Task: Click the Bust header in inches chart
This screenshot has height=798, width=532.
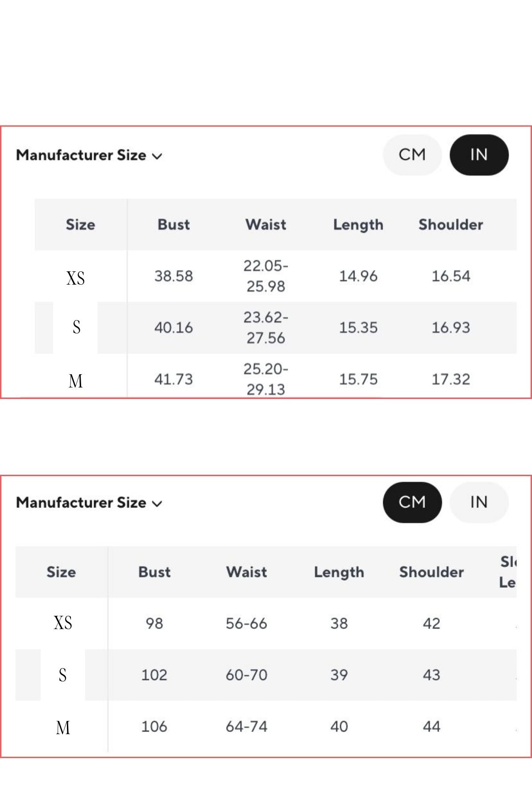Action: [x=174, y=225]
